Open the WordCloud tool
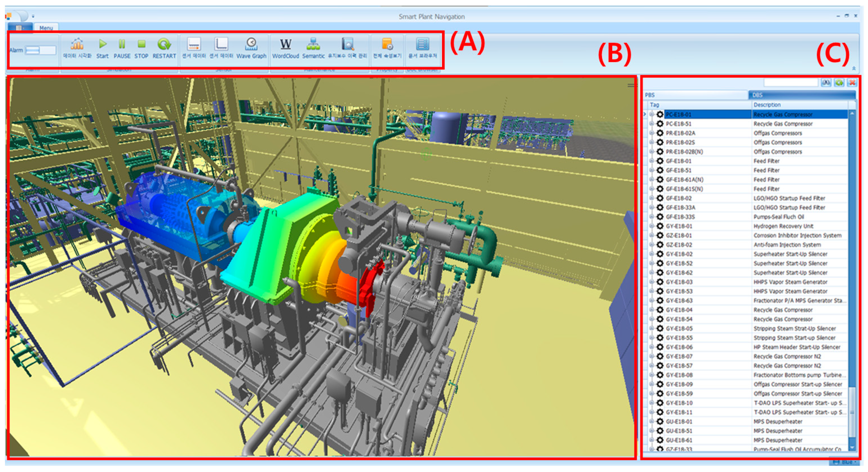 pyautogui.click(x=285, y=44)
